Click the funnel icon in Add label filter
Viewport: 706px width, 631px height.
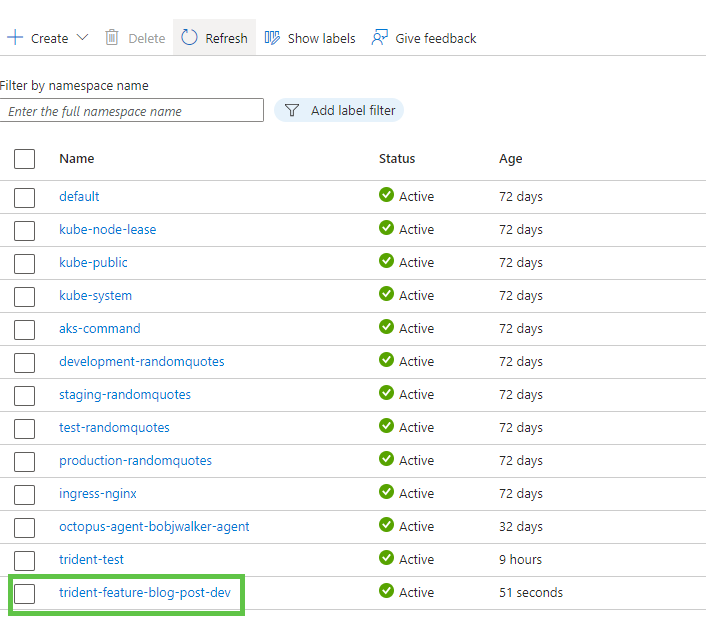tap(292, 110)
